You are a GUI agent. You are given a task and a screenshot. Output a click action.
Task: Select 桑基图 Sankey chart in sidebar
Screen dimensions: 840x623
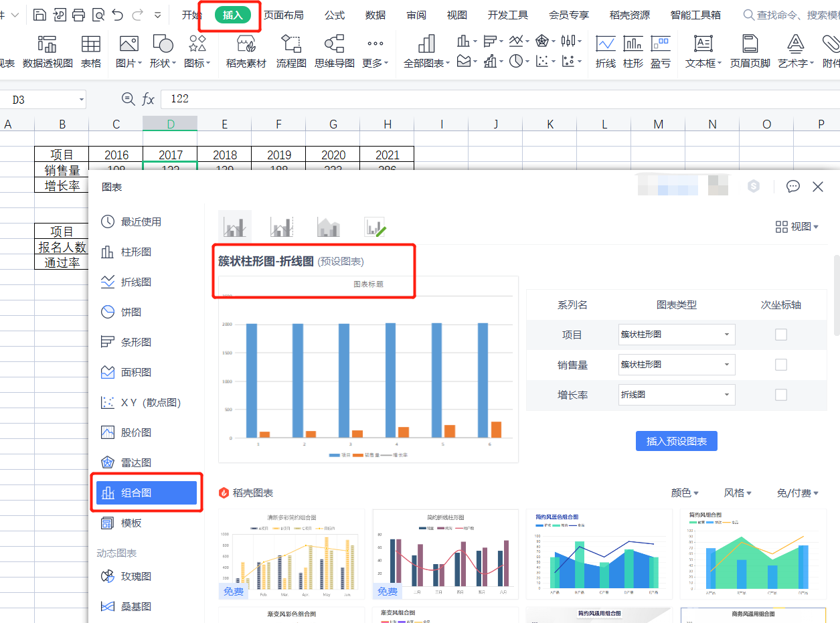tap(136, 606)
